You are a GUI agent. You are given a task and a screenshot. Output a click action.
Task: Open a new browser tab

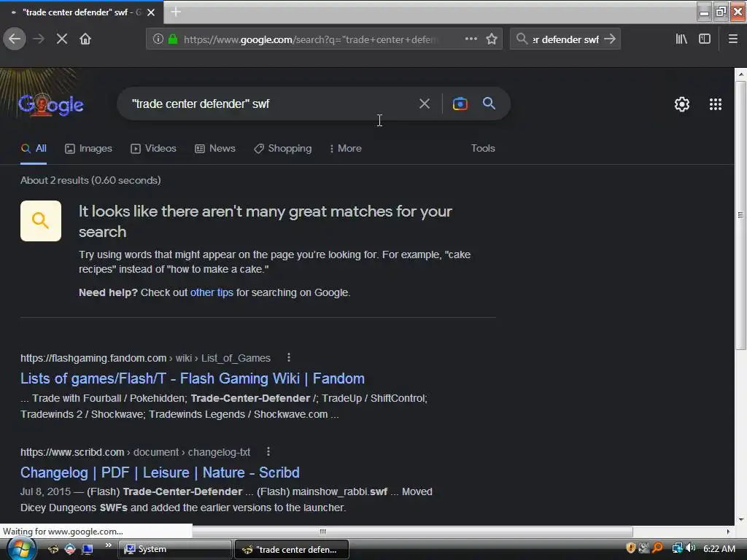tap(176, 12)
